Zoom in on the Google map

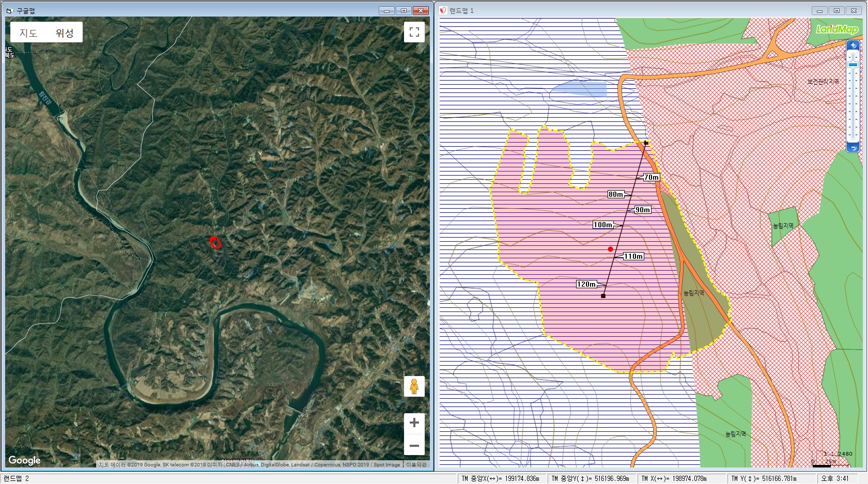(x=414, y=423)
